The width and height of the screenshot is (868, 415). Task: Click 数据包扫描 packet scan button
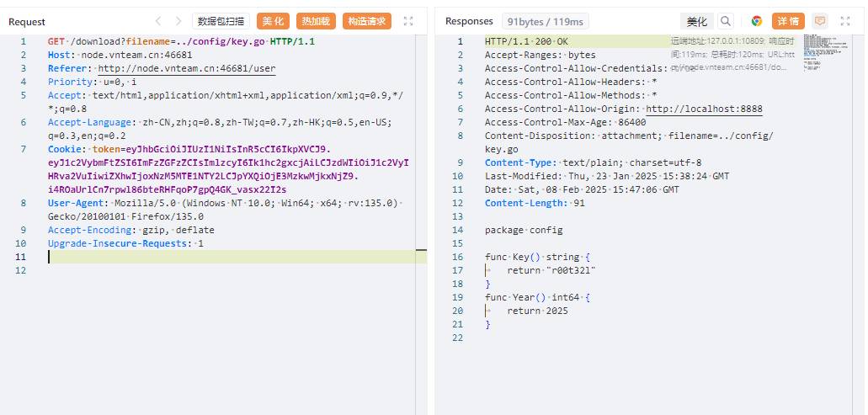point(221,21)
